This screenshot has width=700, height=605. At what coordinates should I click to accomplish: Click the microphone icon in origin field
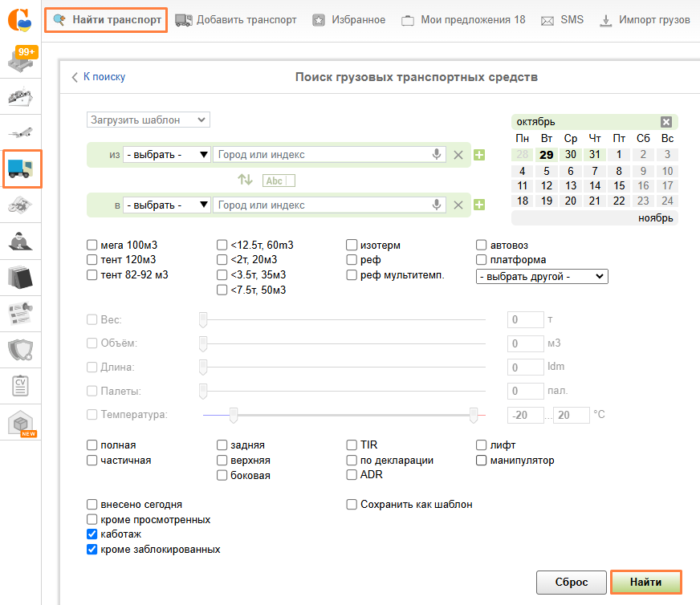coord(437,155)
